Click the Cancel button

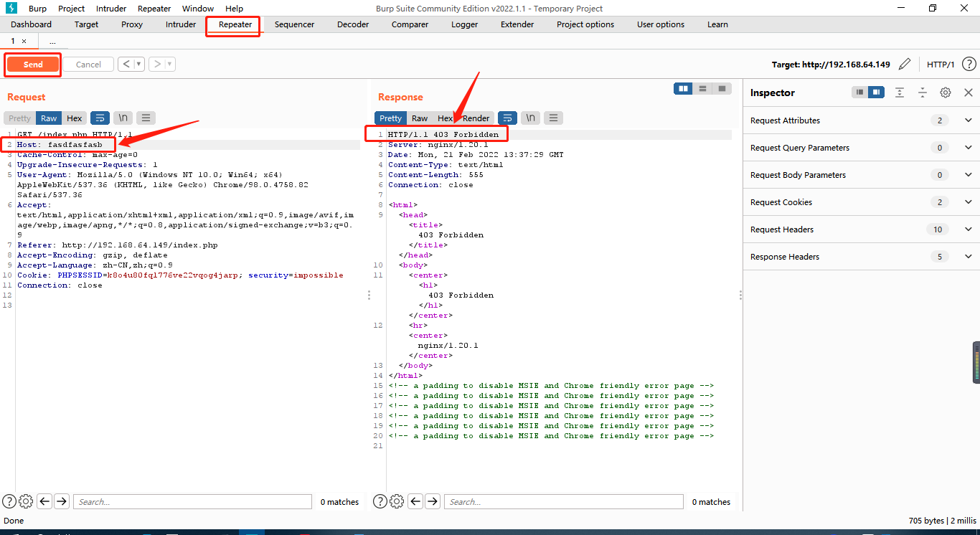click(x=88, y=65)
